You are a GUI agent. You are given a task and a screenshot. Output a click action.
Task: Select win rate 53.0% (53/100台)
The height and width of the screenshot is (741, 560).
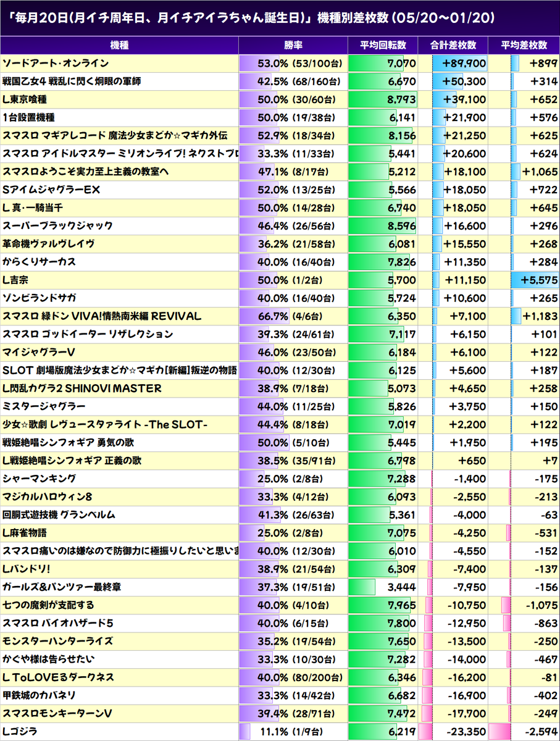point(294,64)
